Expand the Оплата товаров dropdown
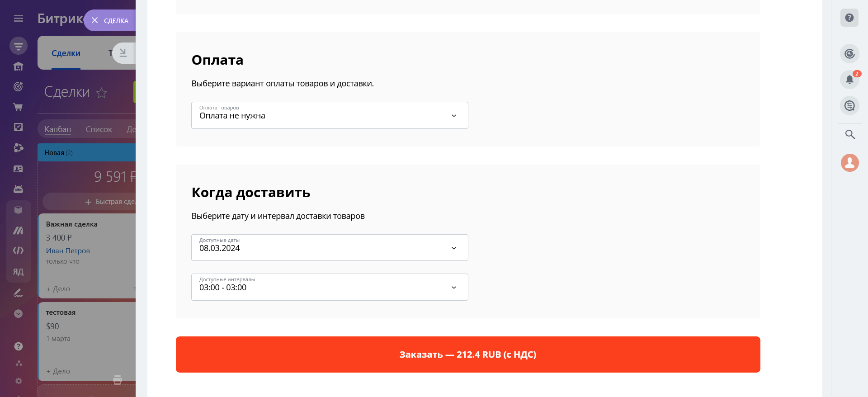Image resolution: width=868 pixels, height=397 pixels. click(x=330, y=115)
